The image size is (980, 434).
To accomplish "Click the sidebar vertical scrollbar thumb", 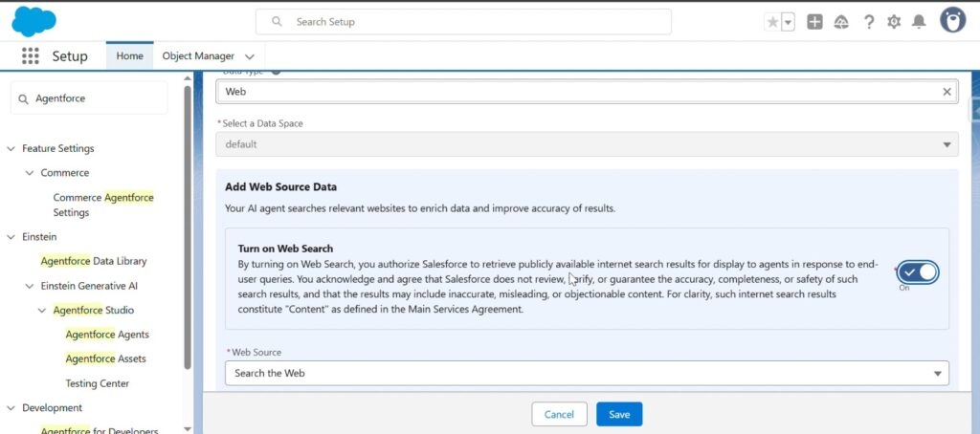I will (188, 228).
